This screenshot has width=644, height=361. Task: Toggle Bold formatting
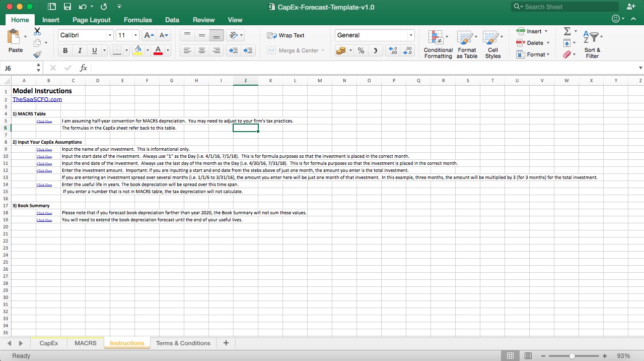click(65, 50)
